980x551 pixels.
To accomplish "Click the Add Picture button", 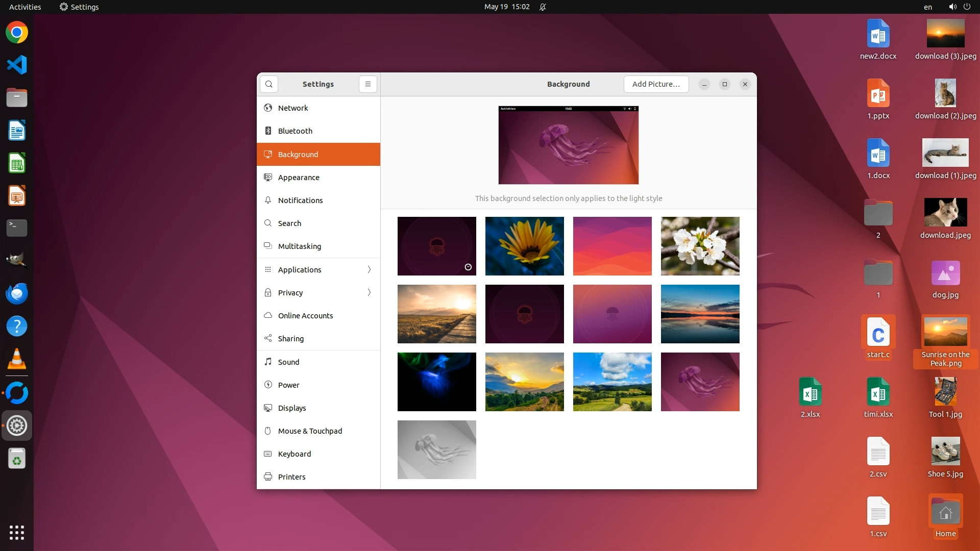I will tap(656, 84).
